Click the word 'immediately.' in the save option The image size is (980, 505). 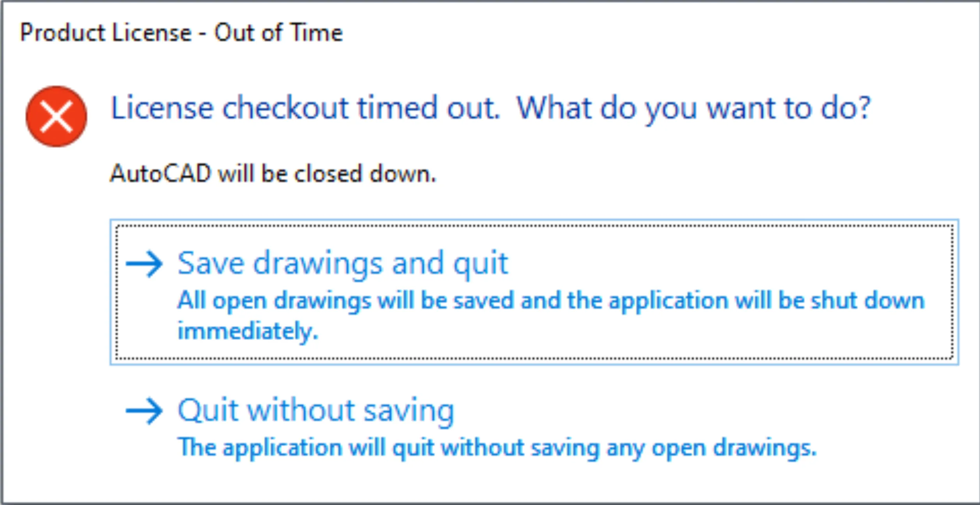click(x=248, y=331)
